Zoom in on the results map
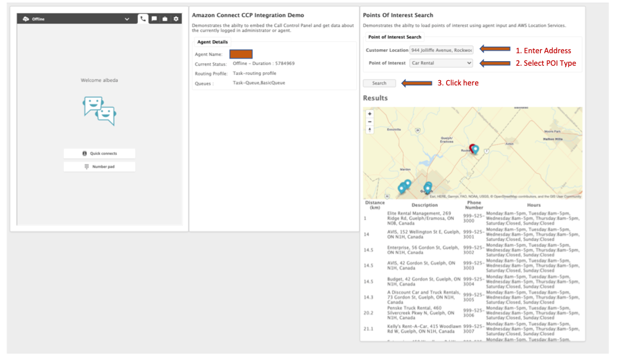The height and width of the screenshot is (364, 617). pos(369,114)
